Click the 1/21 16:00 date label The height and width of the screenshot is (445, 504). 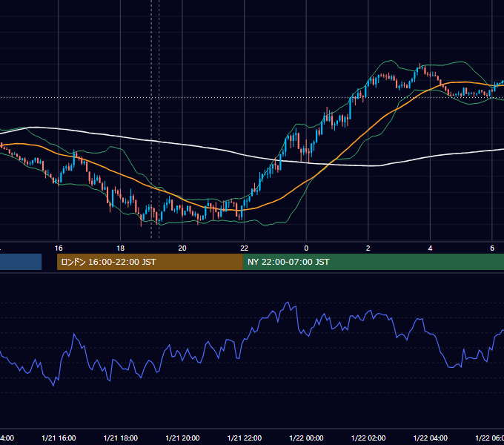click(x=59, y=438)
